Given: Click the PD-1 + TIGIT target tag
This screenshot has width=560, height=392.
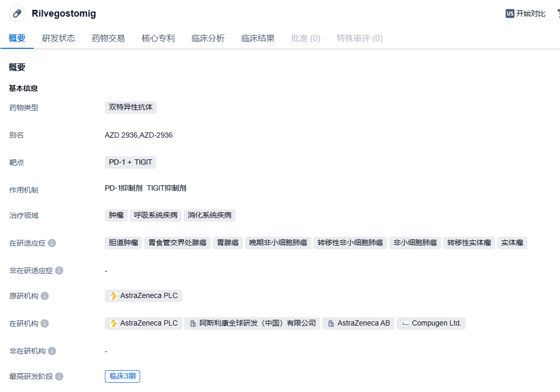Looking at the screenshot, I should 130,163.
